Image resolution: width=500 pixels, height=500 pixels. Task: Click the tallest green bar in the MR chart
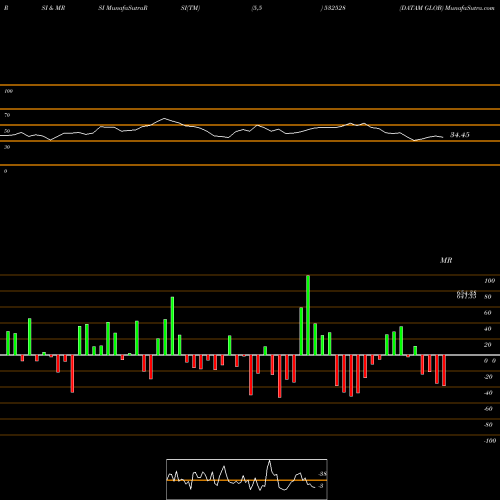click(308, 315)
